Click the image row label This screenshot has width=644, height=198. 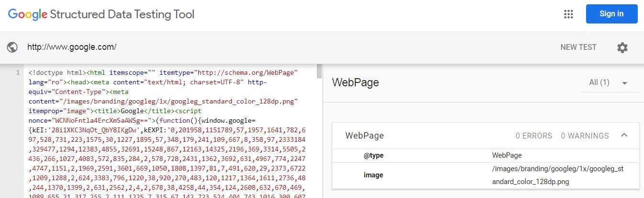[x=373, y=175]
